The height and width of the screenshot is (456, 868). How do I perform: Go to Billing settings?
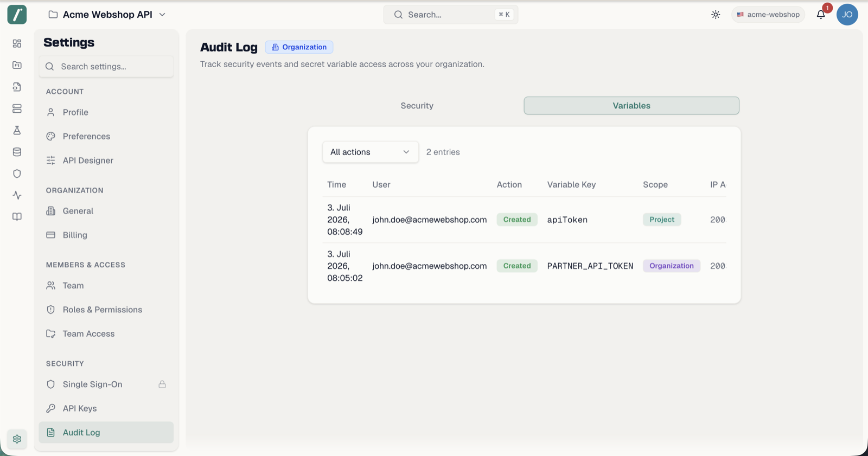click(x=106, y=235)
